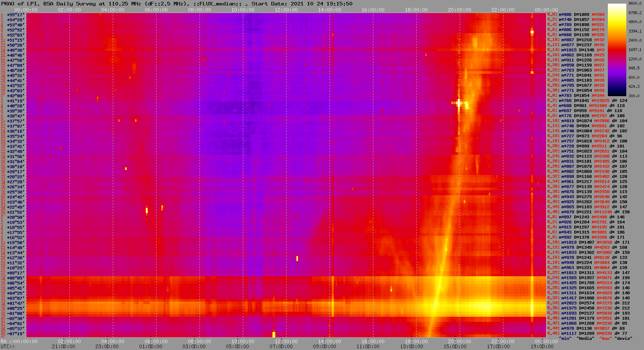
Task: Click the yellow spot in the +12°38' row
Action: coord(297,258)
